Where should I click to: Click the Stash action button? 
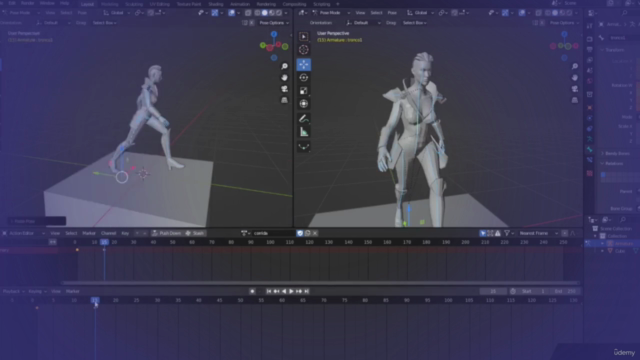[x=195, y=233]
